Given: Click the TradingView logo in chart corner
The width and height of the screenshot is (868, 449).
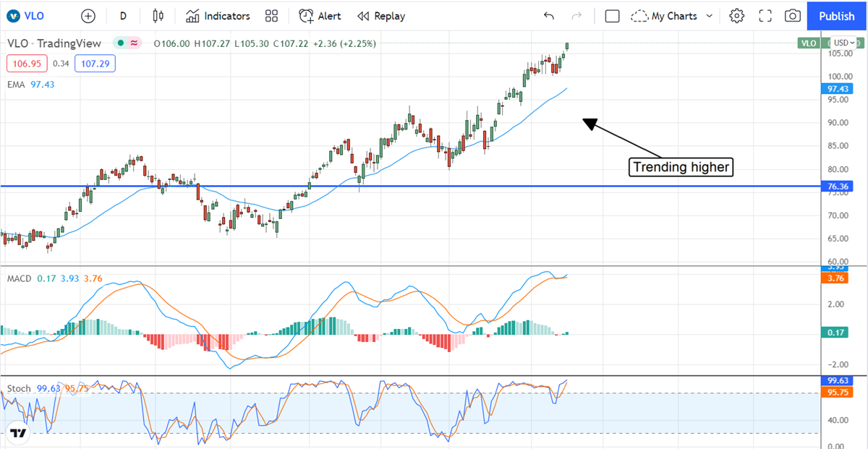Looking at the screenshot, I should point(18,433).
